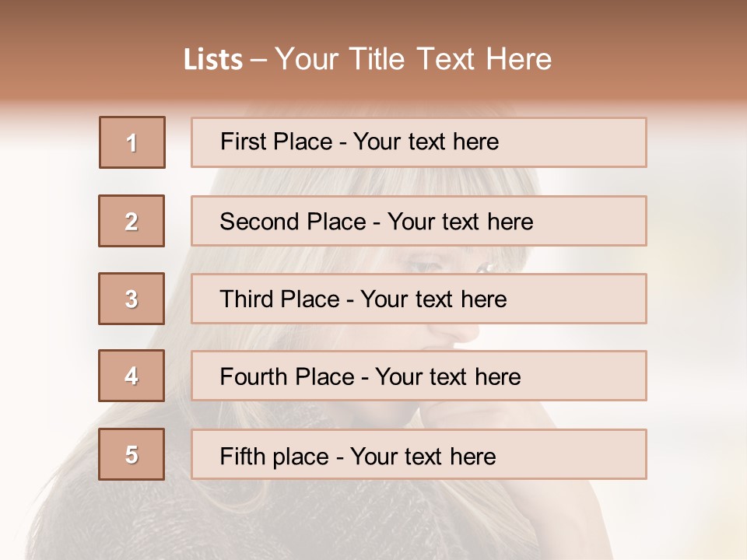Click the First Place text bar
Screen dimensions: 747x560
tap(419, 142)
